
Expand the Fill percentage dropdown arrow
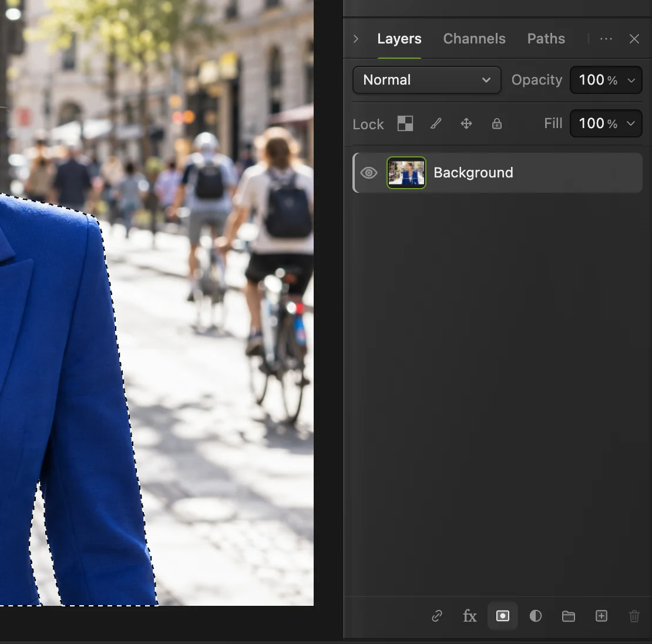coord(631,123)
